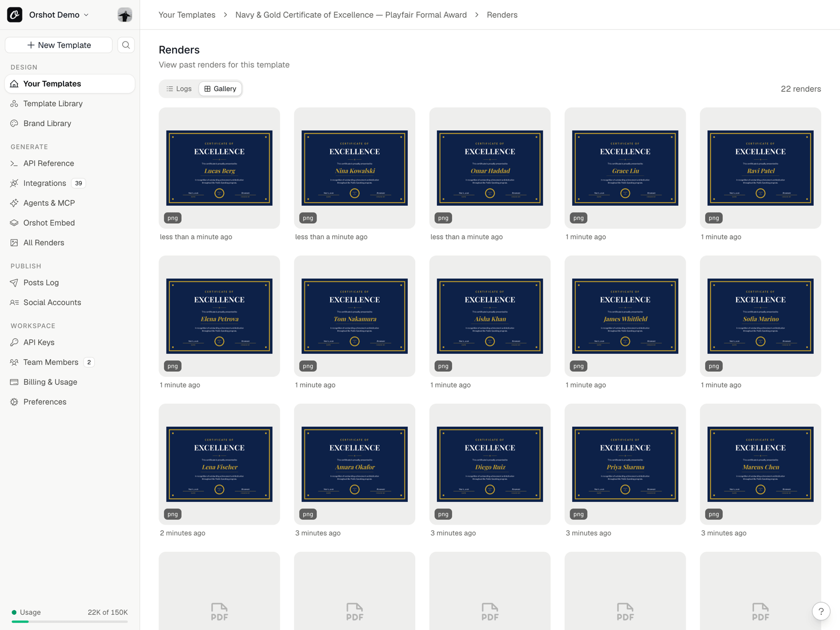Click Your Templates breadcrumb link
This screenshot has width=840, height=630.
coord(187,15)
